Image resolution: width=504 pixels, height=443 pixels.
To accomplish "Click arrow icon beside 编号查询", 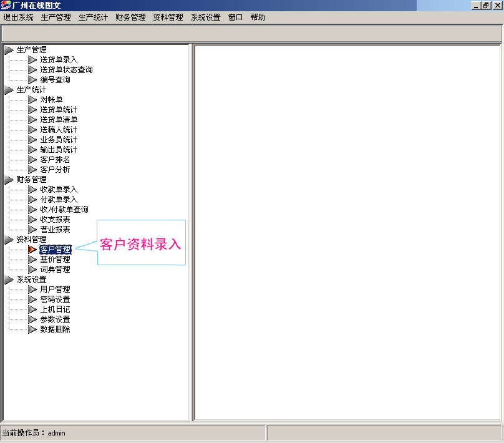I will [32, 80].
